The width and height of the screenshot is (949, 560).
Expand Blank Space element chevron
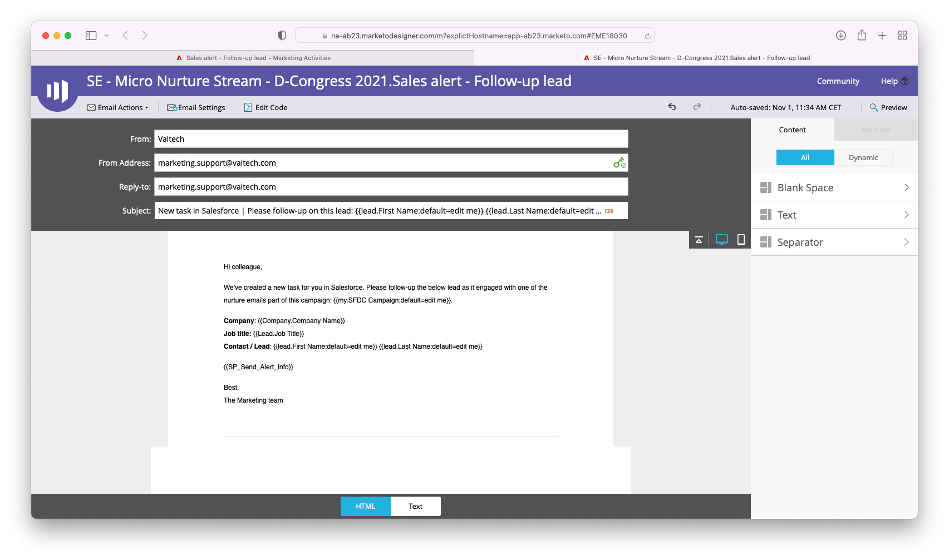[x=906, y=187]
